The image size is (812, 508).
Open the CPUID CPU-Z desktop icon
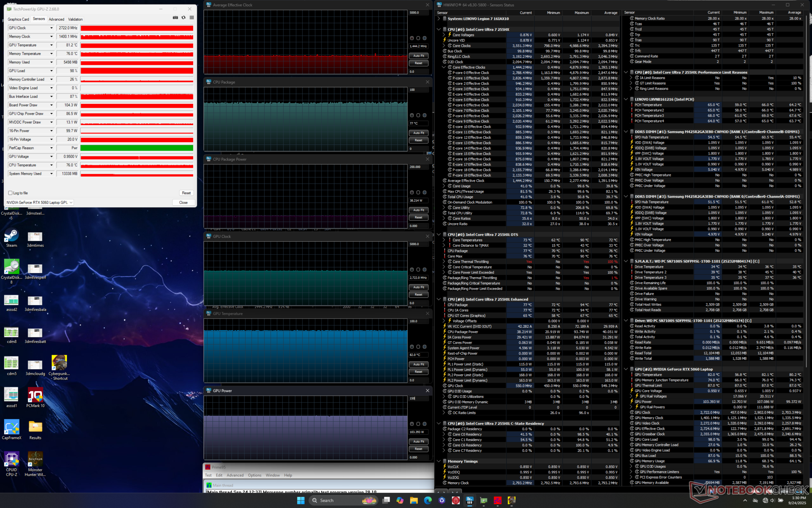coord(11,459)
